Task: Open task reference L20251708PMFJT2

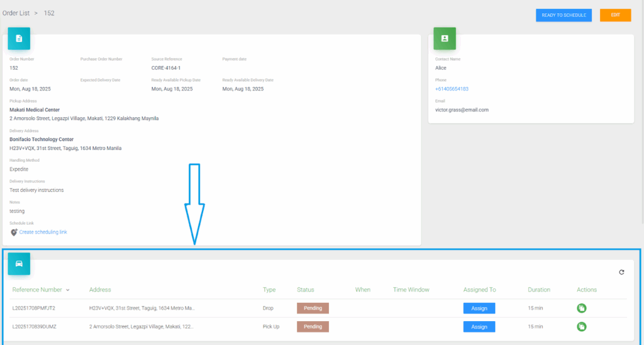Action: [x=34, y=308]
